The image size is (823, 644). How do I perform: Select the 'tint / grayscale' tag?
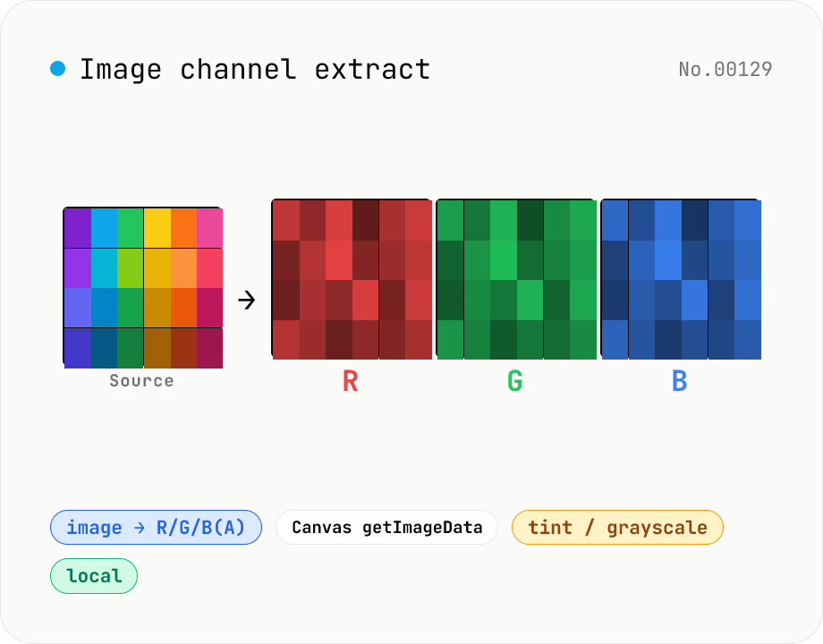(x=617, y=527)
